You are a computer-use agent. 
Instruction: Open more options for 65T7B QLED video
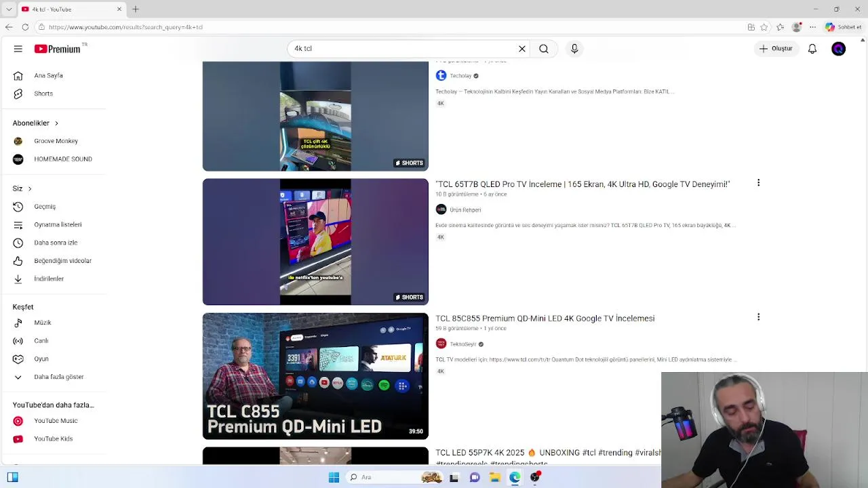pyautogui.click(x=758, y=183)
